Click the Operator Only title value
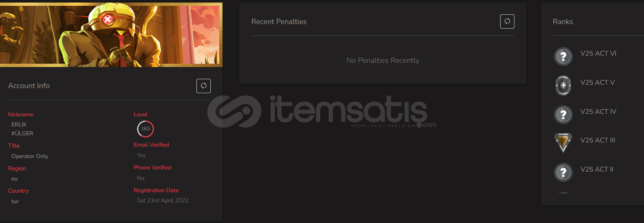Viewport: 644px width, 223px height. [30, 156]
